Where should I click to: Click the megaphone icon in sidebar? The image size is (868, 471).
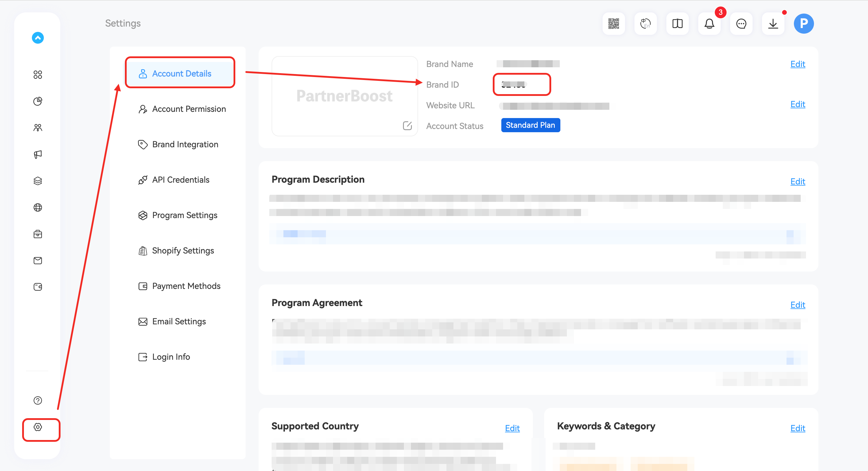[x=38, y=154]
